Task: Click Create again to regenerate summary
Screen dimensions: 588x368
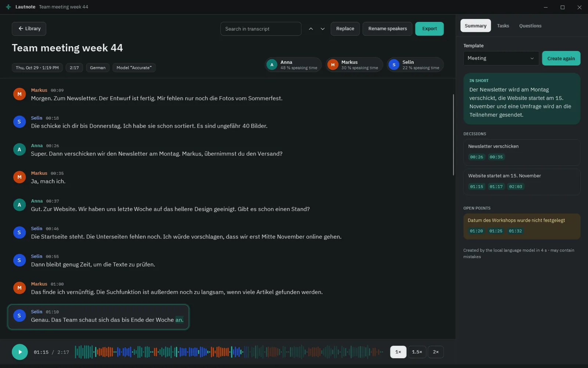Action: (x=561, y=58)
